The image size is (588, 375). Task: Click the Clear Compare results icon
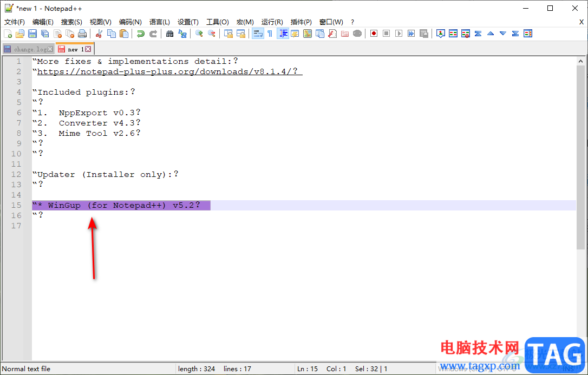tap(466, 34)
